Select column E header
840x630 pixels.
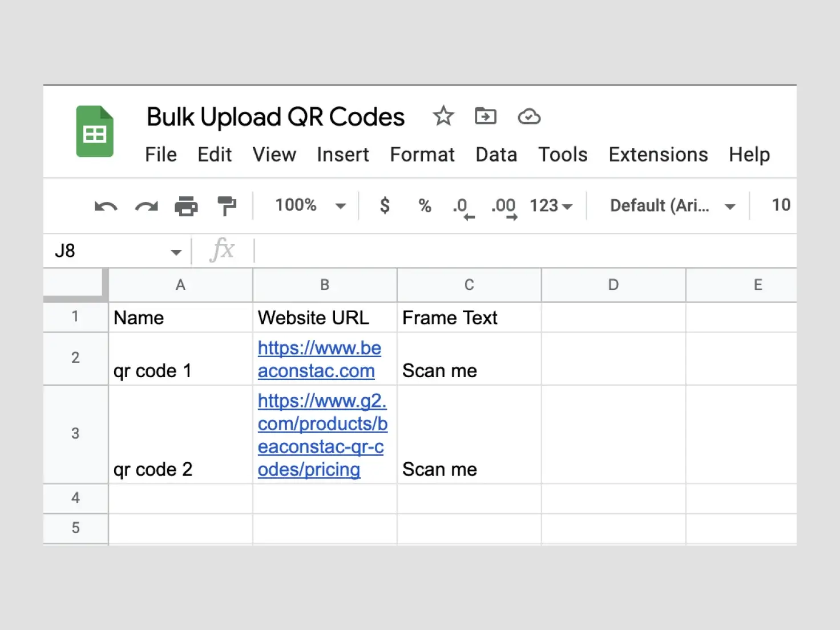point(742,285)
